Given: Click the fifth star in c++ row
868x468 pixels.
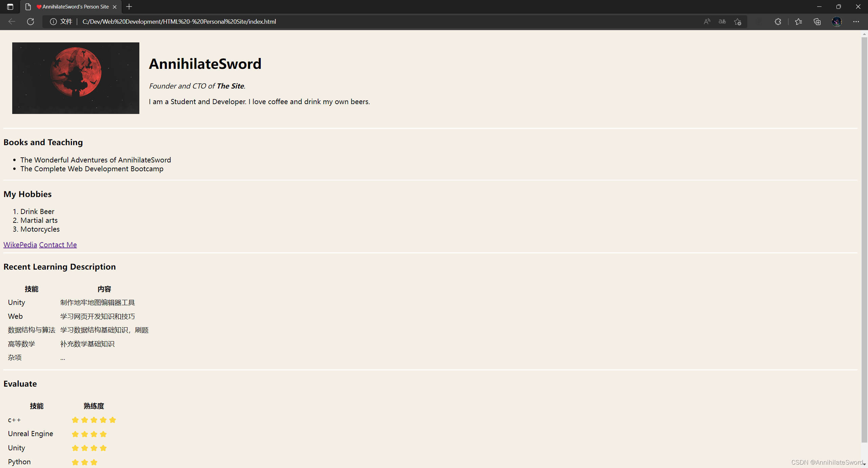Looking at the screenshot, I should (x=113, y=420).
